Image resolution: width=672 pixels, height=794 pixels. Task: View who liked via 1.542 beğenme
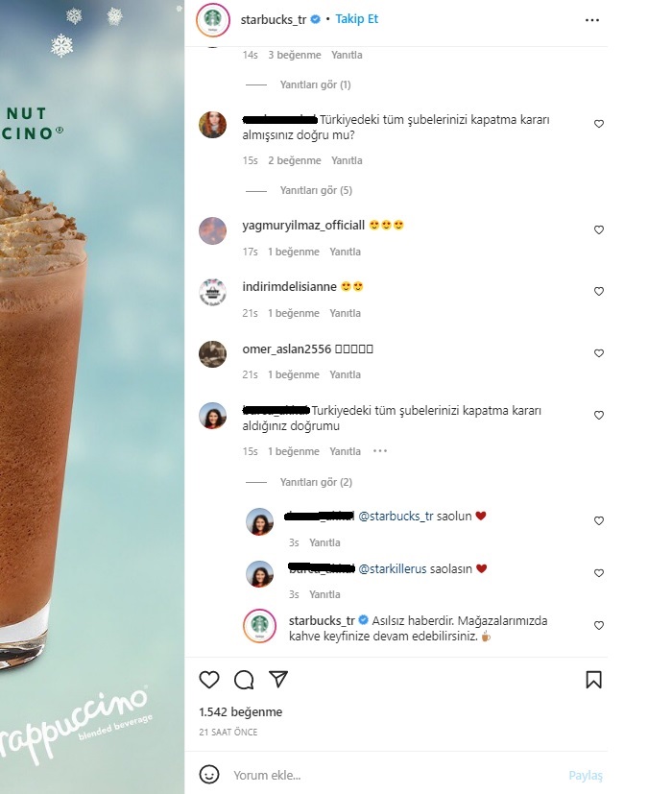[241, 712]
